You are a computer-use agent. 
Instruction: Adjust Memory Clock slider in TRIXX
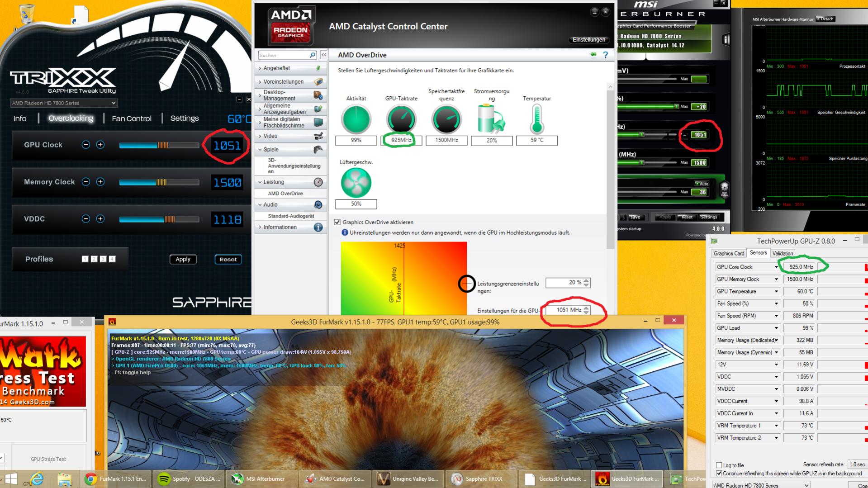tap(159, 182)
